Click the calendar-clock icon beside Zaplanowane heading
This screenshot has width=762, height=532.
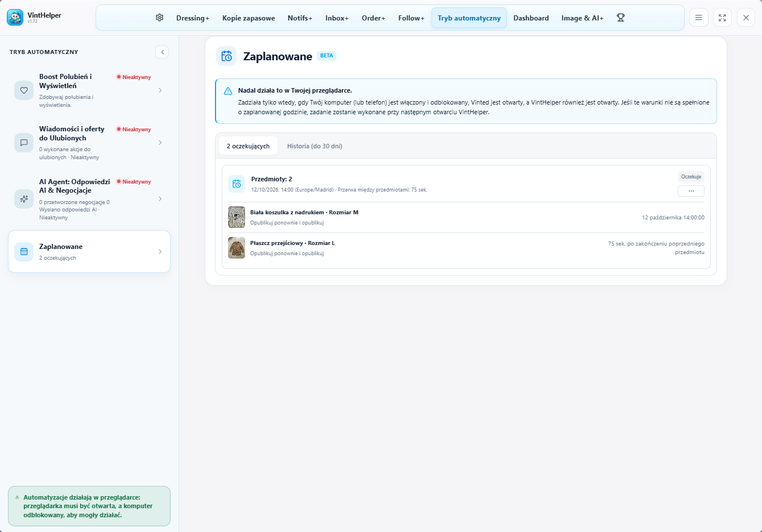226,56
